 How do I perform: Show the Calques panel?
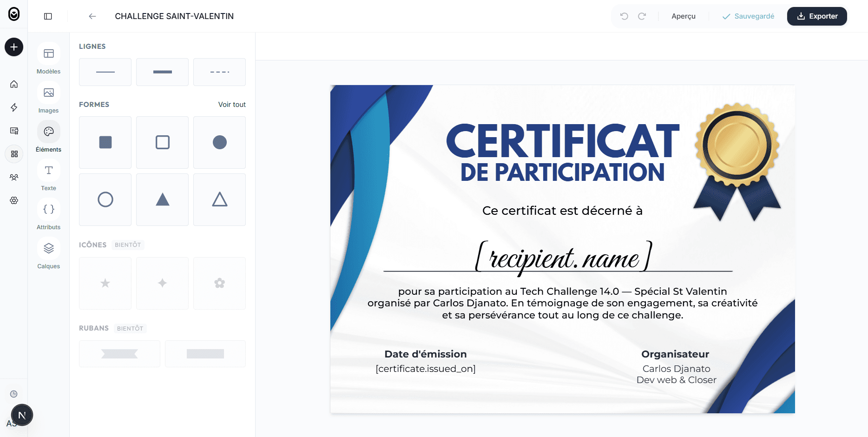point(48,248)
